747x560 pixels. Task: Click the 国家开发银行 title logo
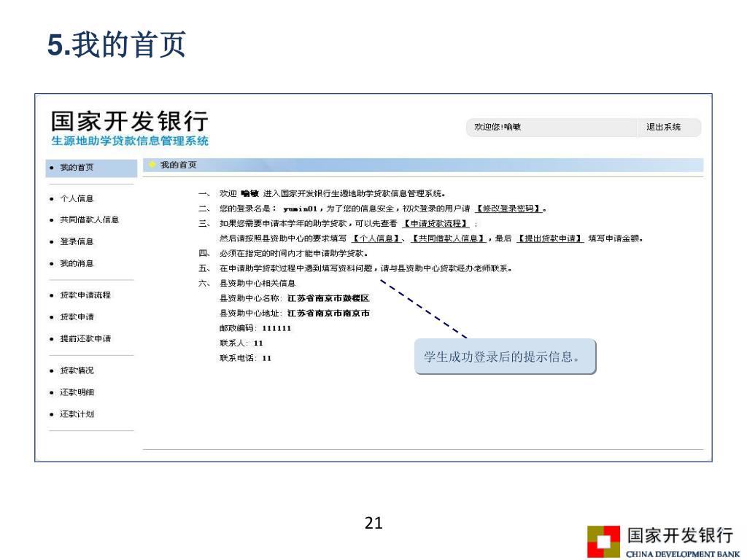[130, 121]
